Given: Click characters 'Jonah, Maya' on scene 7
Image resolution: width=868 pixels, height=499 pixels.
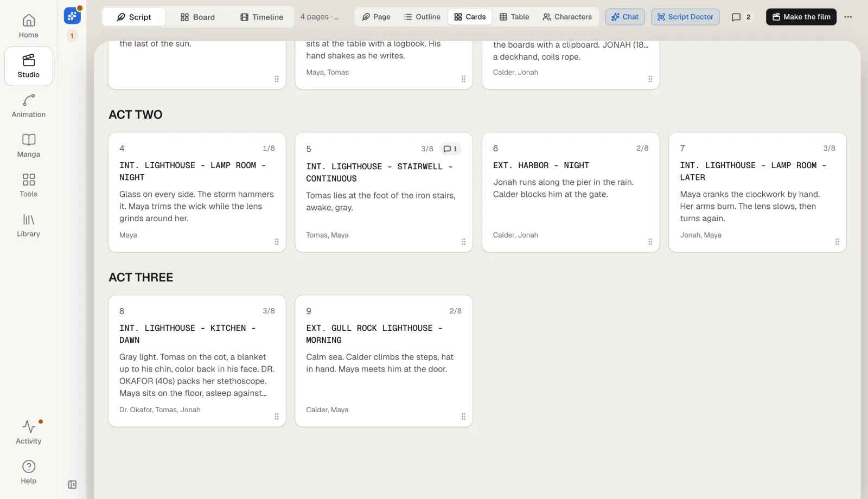Looking at the screenshot, I should [x=701, y=235].
